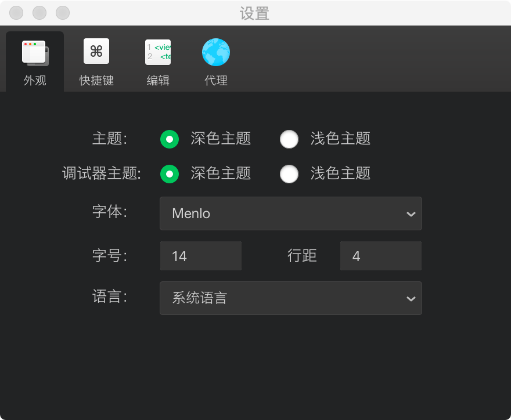Image resolution: width=511 pixels, height=420 pixels.
Task: Switch to the 快捷键 tab
Action: point(95,61)
